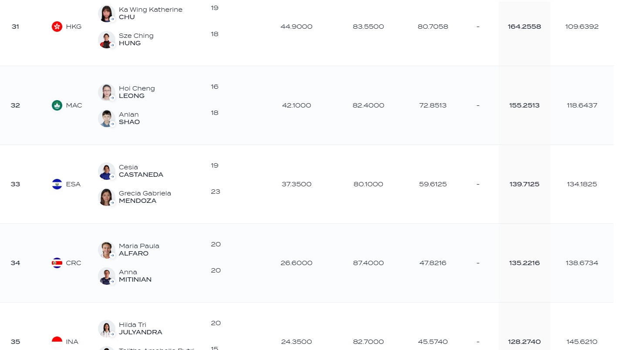644x350 pixels.
Task: Click Sze Ching Hung's avatar photo
Action: (106, 40)
